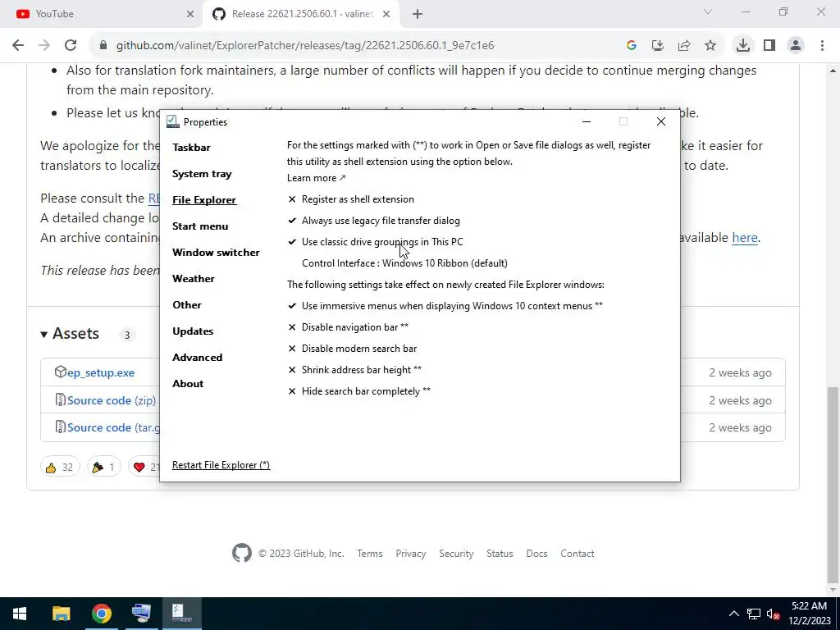The height and width of the screenshot is (630, 840).
Task: Toggle Use immersive menus option
Action: (x=445, y=306)
